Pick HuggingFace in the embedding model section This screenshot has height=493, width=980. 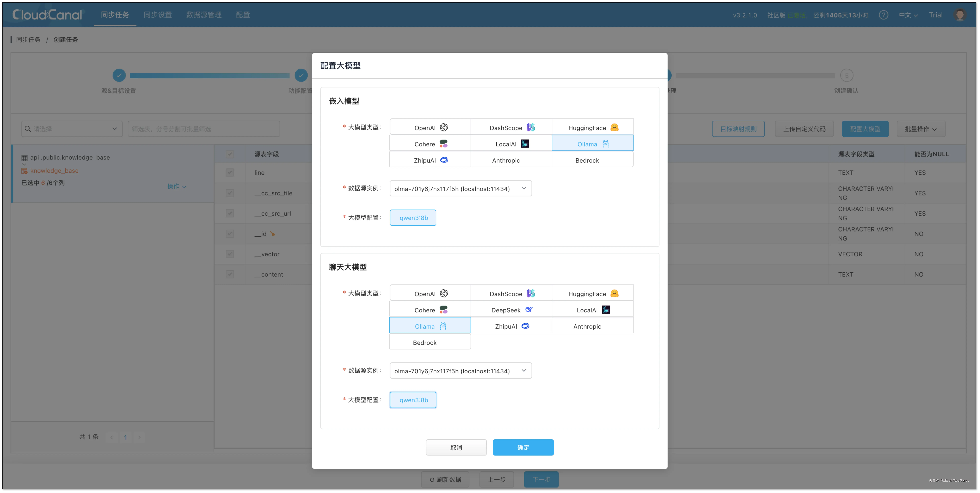(592, 127)
